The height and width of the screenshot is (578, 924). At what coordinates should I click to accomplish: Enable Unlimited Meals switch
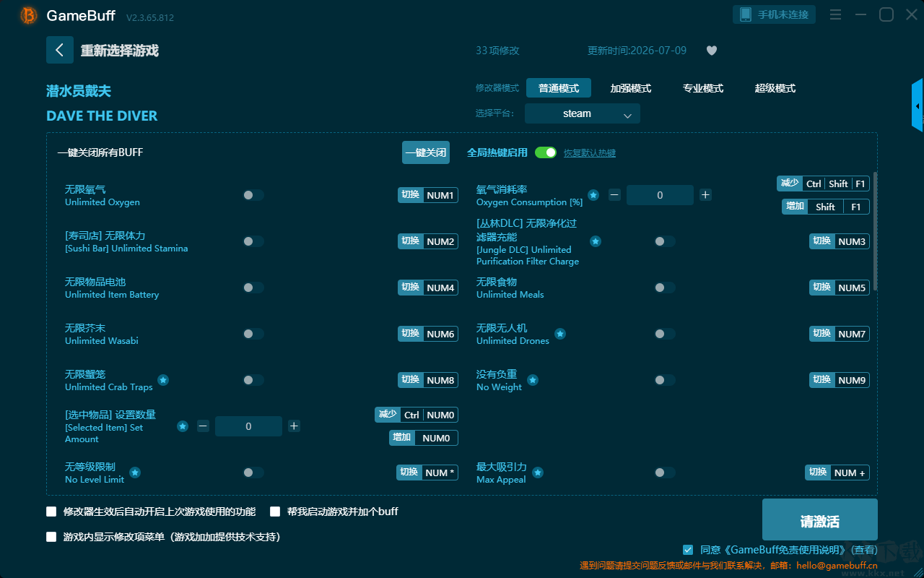(x=665, y=288)
